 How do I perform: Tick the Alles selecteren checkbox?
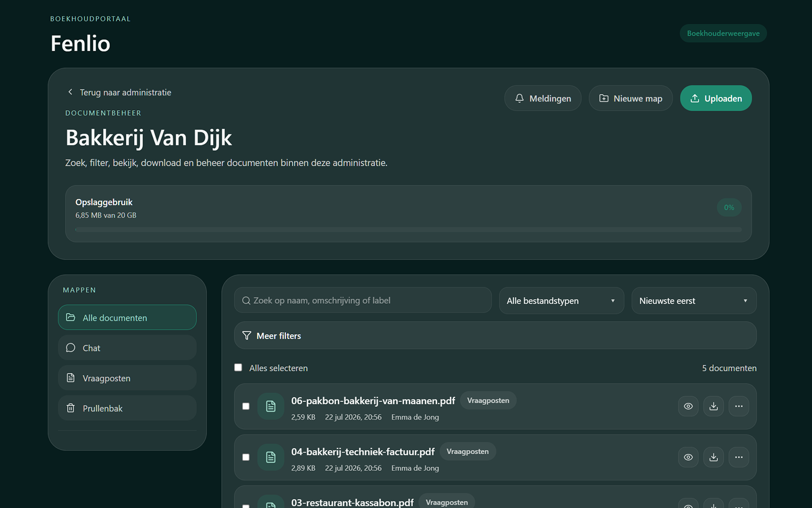point(238,367)
